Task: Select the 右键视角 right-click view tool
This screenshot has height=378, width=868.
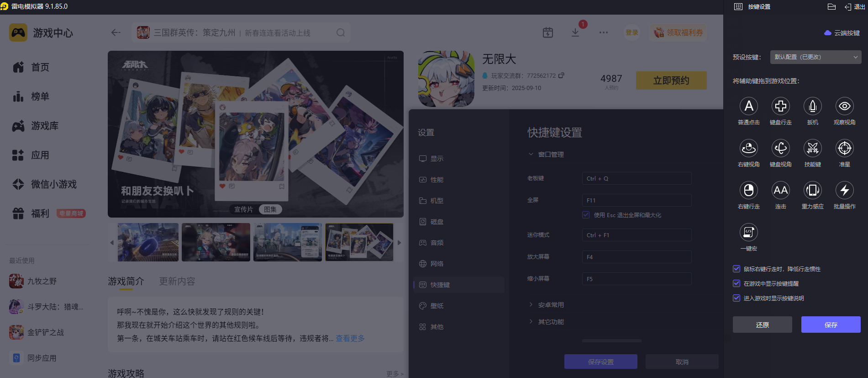Action: (749, 148)
